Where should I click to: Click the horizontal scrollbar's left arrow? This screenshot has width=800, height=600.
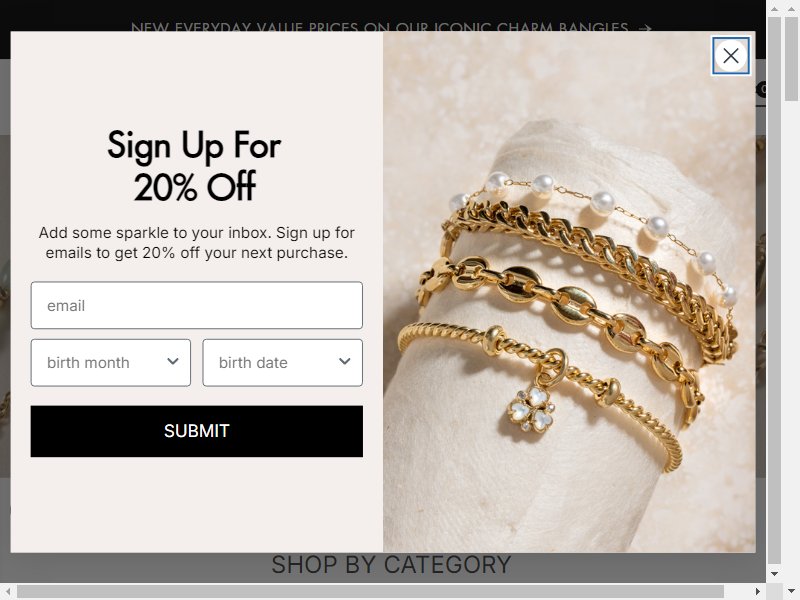pyautogui.click(x=8, y=591)
